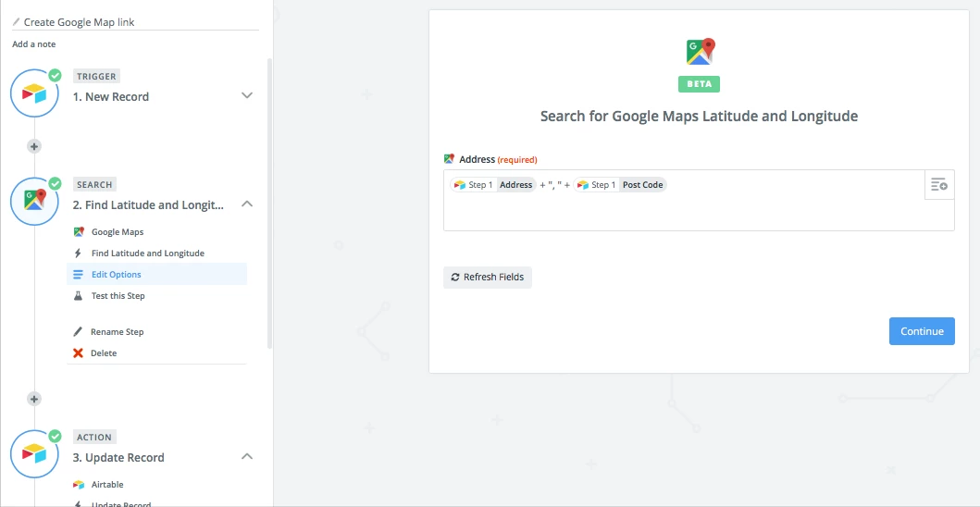The height and width of the screenshot is (507, 980).
Task: Collapse the 2. Find Latitude and Longitude step
Action: click(247, 204)
